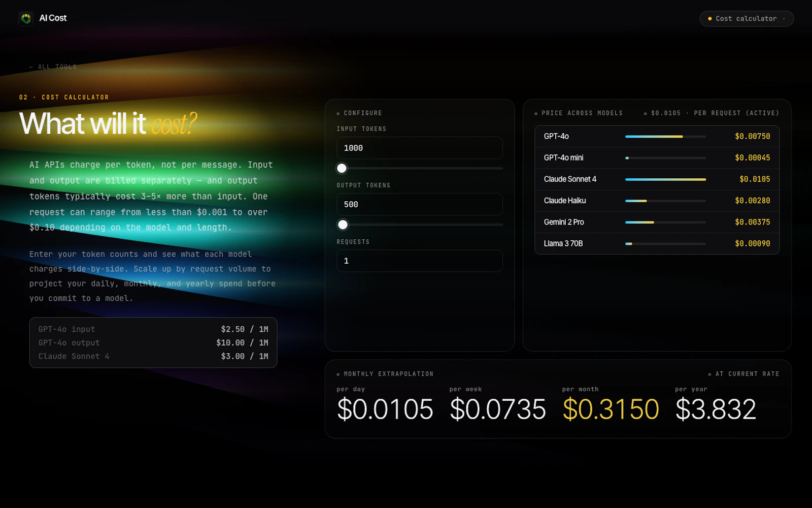Click the GPT-4o output $10.00 / 1M rate
812x508 pixels.
pos(242,343)
